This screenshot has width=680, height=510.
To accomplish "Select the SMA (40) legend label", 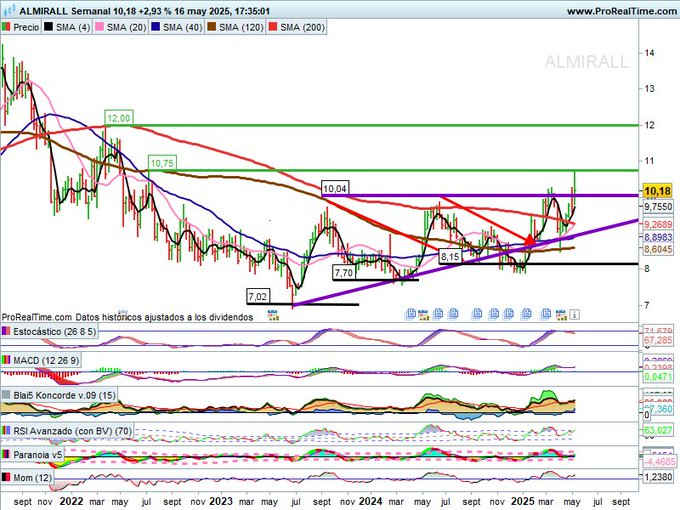I will [182, 27].
